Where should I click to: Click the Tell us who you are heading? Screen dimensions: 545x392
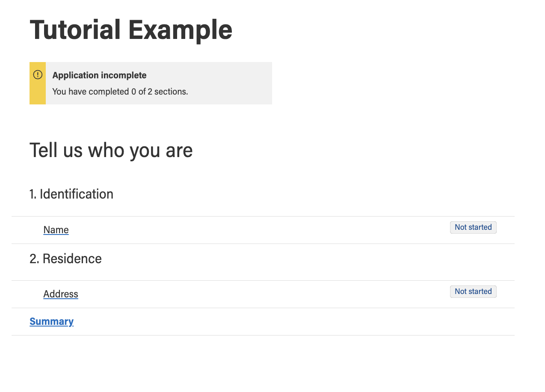click(111, 150)
